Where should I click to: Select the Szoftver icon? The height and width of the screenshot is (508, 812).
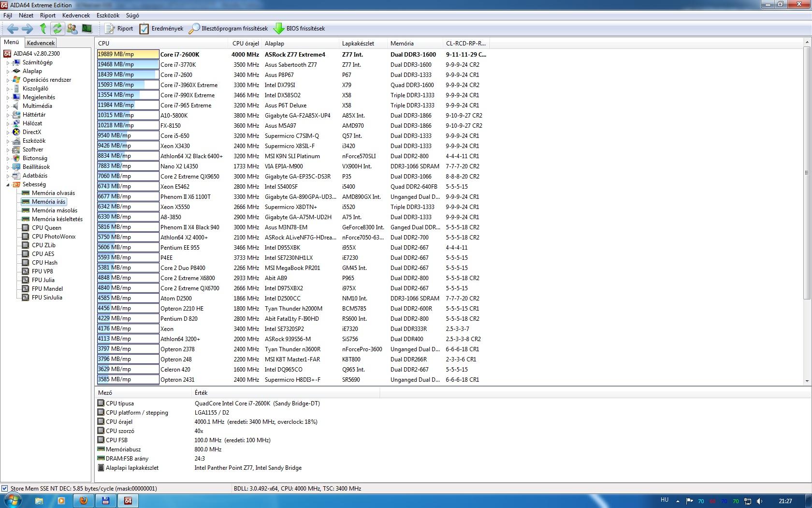point(16,149)
